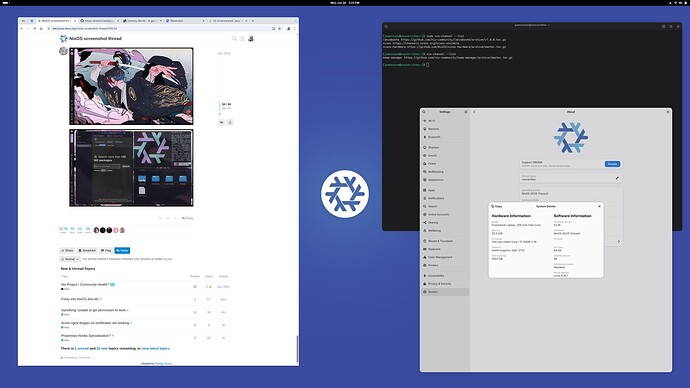Screen dimensions: 690x388
Task: Open the Acme nginx forgejo ssl topic
Action: (x=95, y=323)
